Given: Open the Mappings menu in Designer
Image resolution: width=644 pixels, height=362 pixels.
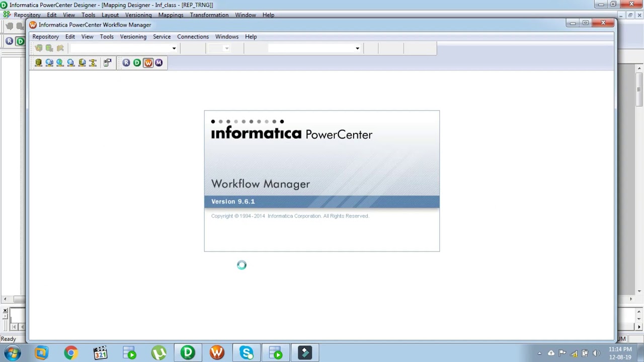Looking at the screenshot, I should (x=171, y=15).
